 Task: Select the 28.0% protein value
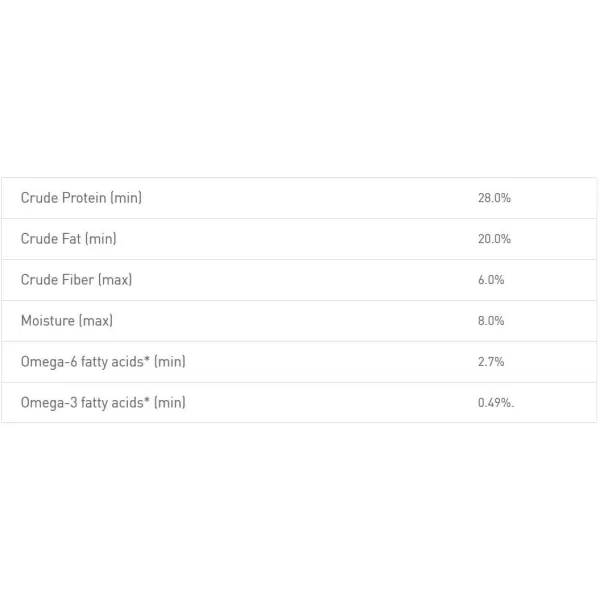pos(494,198)
